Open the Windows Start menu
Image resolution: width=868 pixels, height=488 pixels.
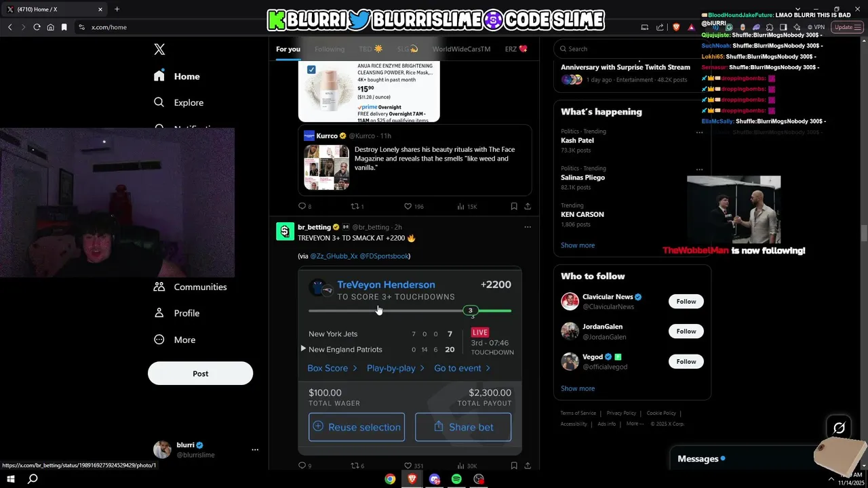click(11, 479)
